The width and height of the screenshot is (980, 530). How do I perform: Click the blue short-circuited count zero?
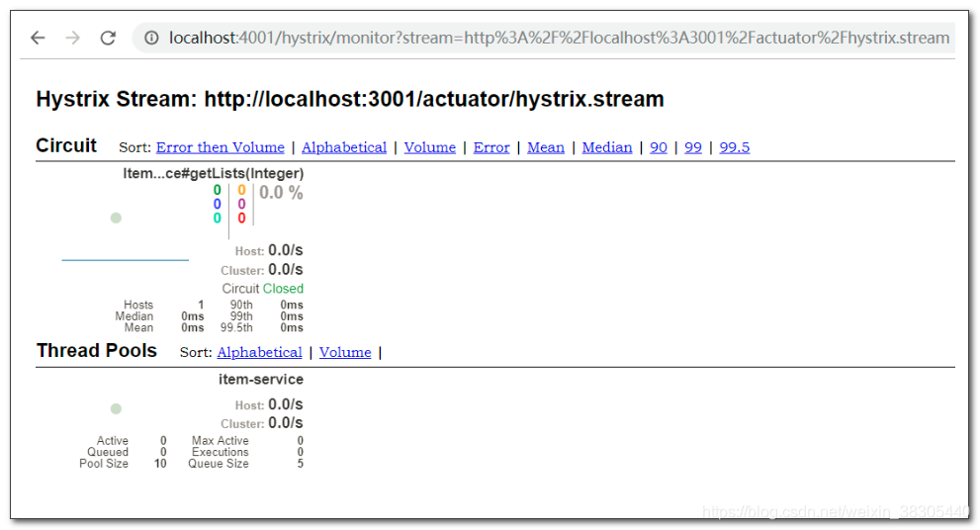coord(217,205)
